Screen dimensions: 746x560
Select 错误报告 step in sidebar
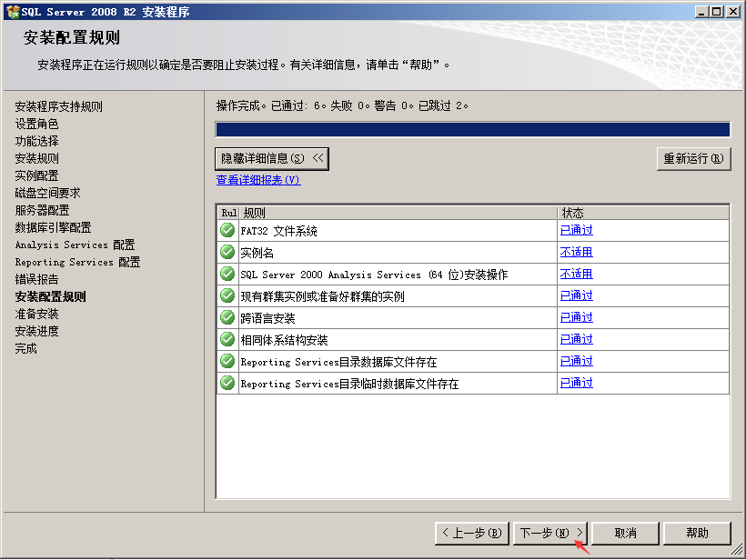(36, 279)
